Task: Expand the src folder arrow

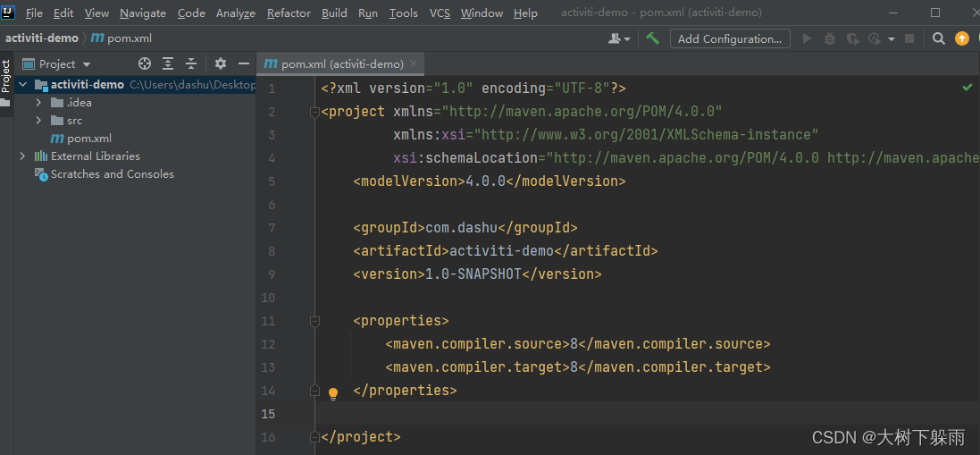Action: 38,121
